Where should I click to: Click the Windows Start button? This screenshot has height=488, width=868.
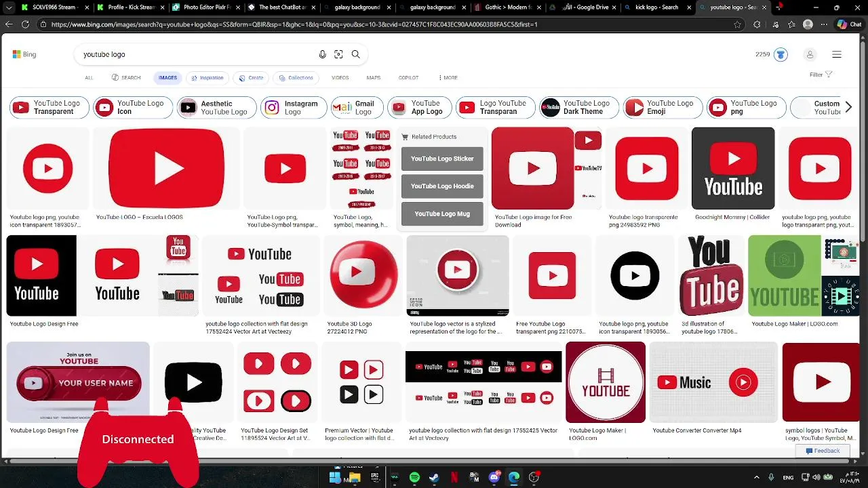click(x=334, y=477)
